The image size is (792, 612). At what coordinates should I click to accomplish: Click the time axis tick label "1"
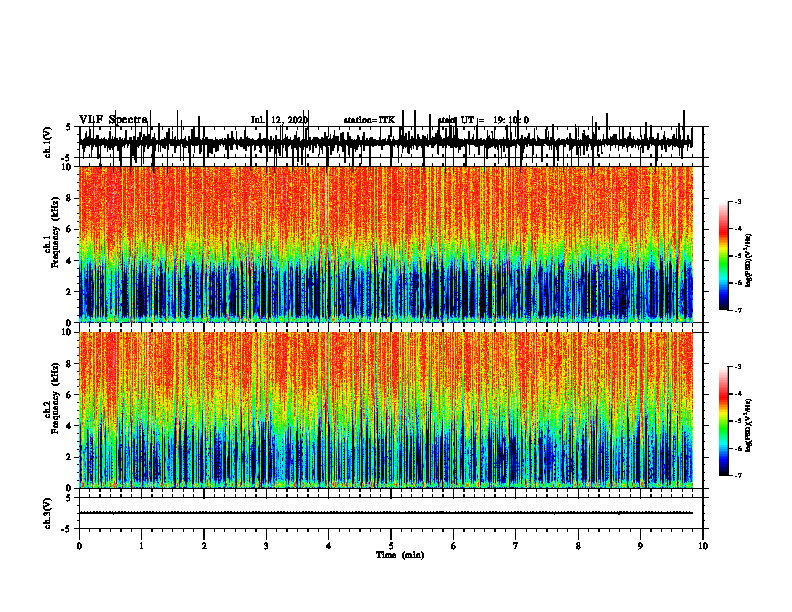[142, 546]
